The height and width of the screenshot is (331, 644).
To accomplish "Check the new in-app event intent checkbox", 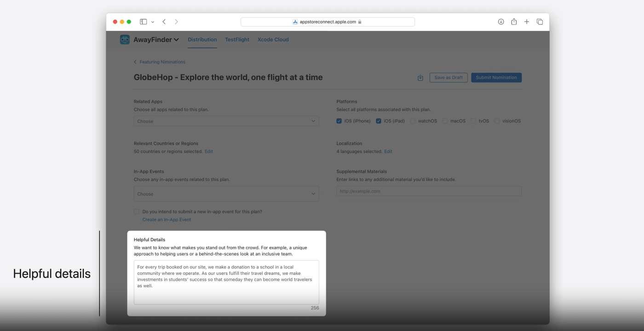I will [x=137, y=211].
